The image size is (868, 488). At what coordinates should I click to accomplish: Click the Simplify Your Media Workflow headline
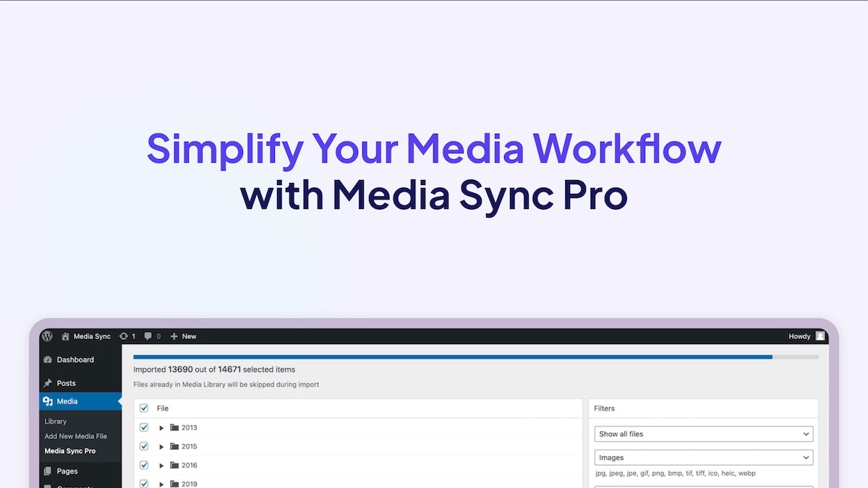pos(434,147)
